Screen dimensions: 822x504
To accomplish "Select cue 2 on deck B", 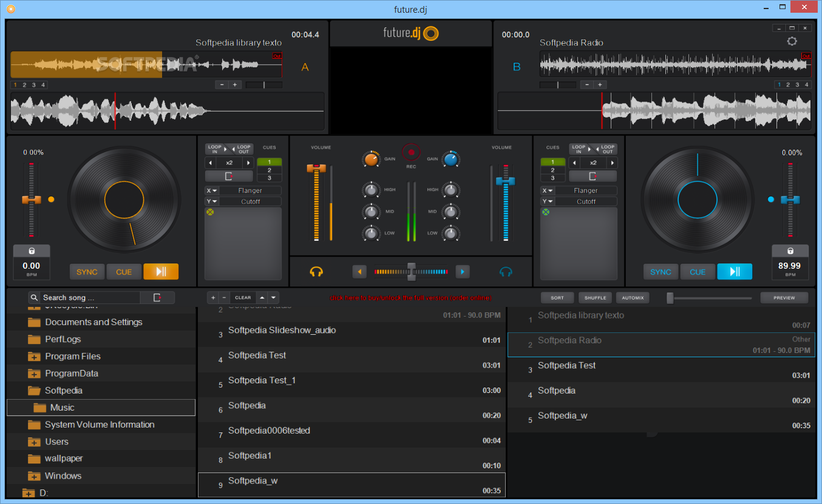I will 552,170.
